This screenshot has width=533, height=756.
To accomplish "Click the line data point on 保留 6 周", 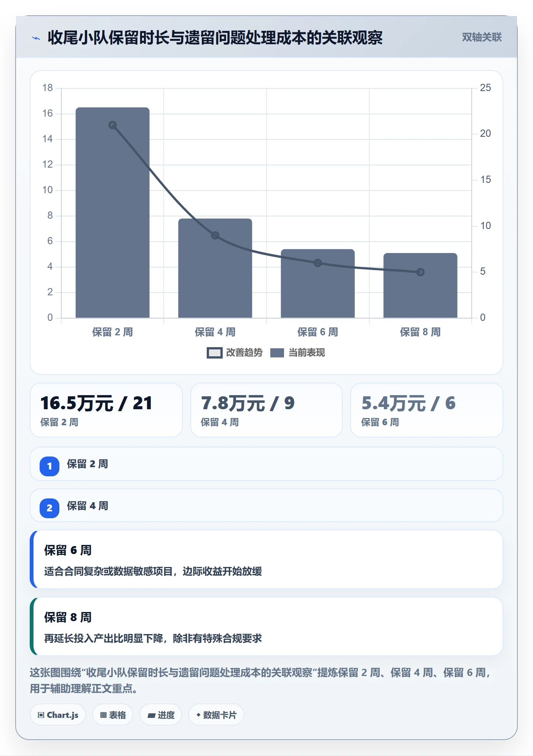I will point(318,263).
